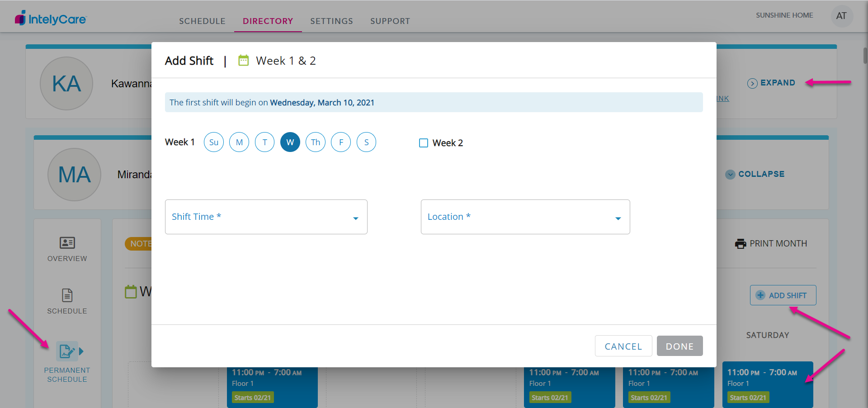Open the Shift Time dropdown
The width and height of the screenshot is (868, 408).
coord(266,217)
